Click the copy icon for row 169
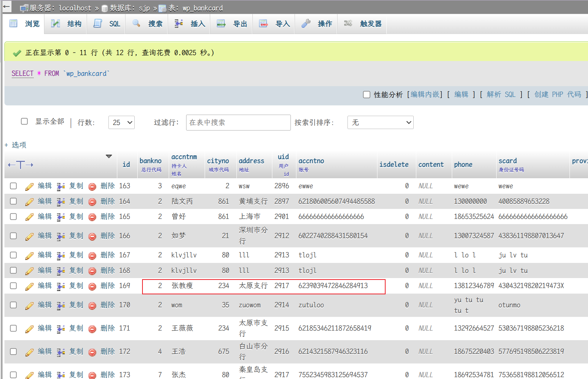The image size is (588, 379). click(x=61, y=286)
